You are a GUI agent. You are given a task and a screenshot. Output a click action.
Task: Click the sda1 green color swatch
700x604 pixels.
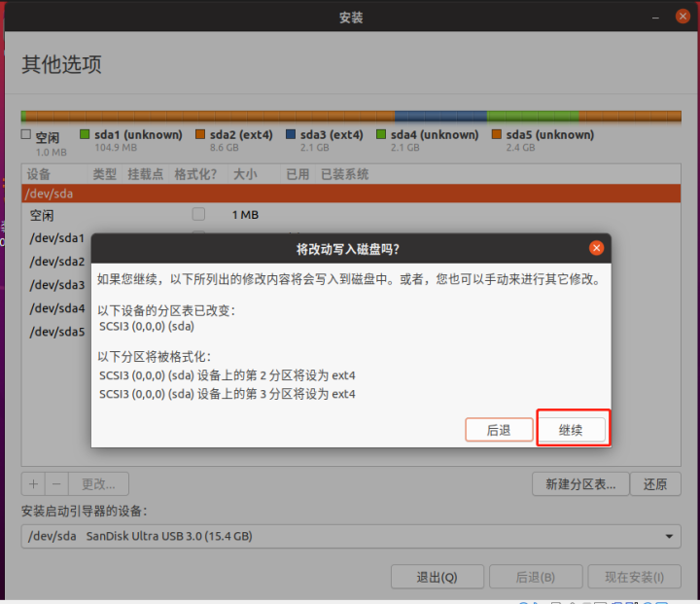(x=85, y=134)
